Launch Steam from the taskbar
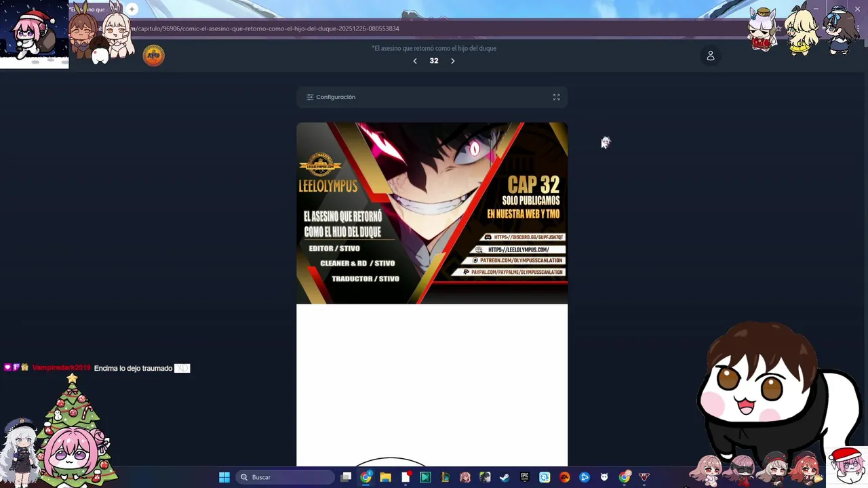 pyautogui.click(x=505, y=477)
